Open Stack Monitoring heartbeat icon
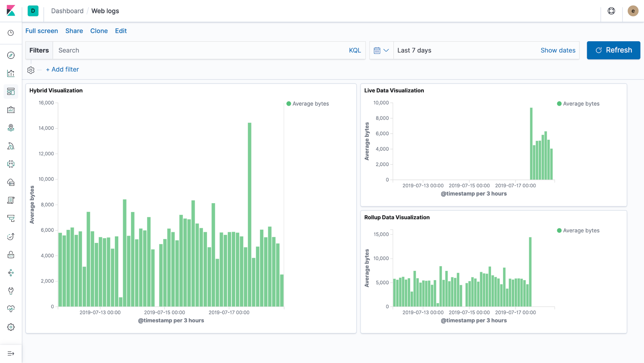The image size is (644, 363). point(11,309)
